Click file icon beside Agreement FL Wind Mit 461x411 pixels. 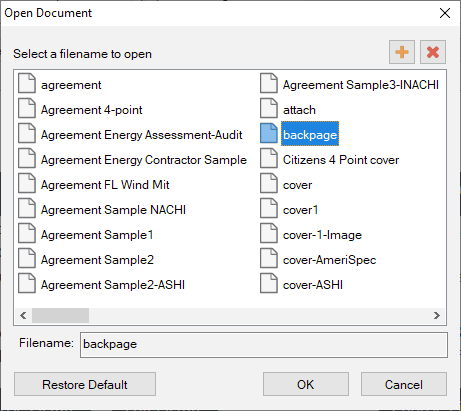pos(27,183)
